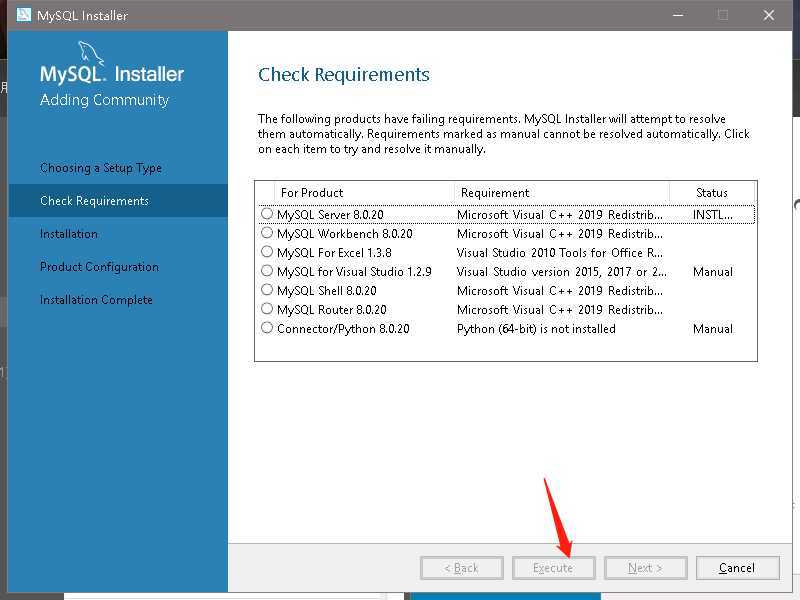
Task: Cancel the MySQL installation
Action: point(738,568)
